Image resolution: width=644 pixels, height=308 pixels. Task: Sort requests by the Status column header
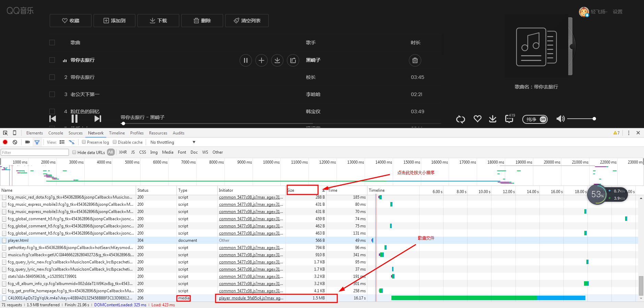pyautogui.click(x=156, y=190)
